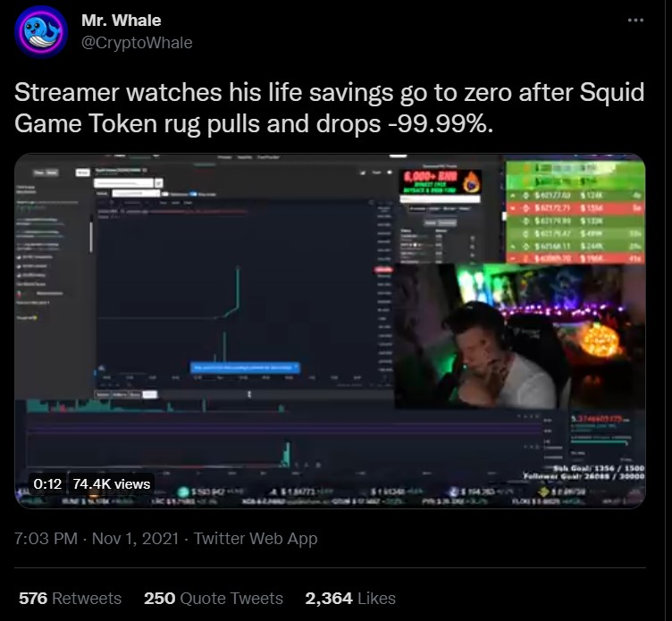Click the flame icon in the BNB ad
This screenshot has height=621, width=672.
471,182
